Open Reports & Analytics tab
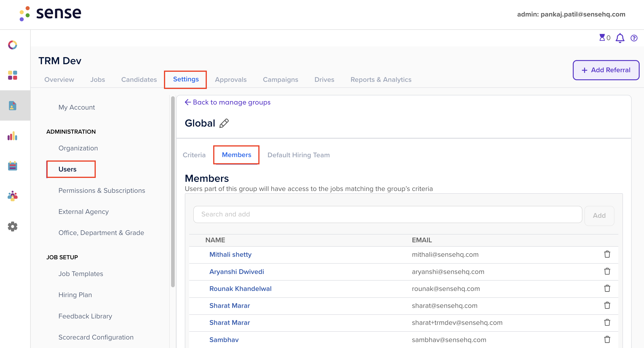This screenshot has width=644, height=348. click(x=381, y=80)
